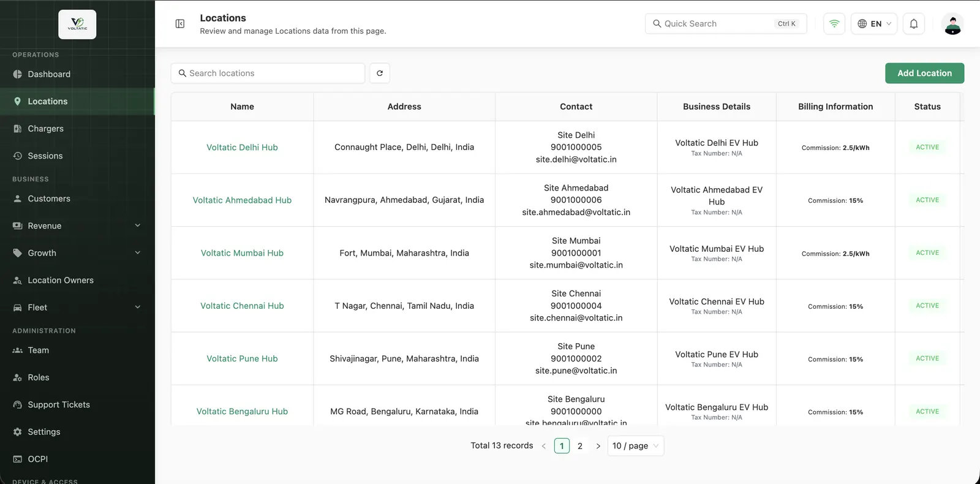Open Support Tickets from the sidebar

(x=77, y=405)
